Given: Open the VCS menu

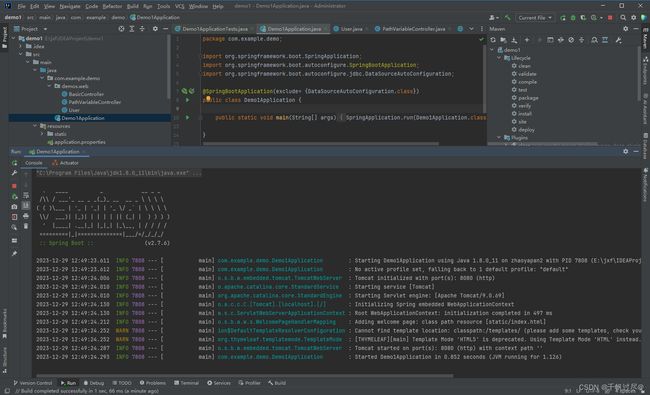Looking at the screenshot, I should click(x=179, y=6).
